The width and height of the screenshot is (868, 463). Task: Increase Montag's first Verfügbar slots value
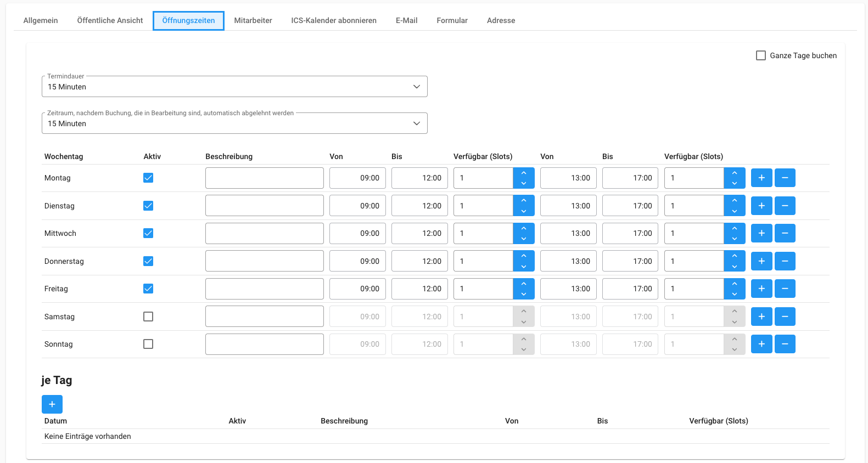pos(524,173)
